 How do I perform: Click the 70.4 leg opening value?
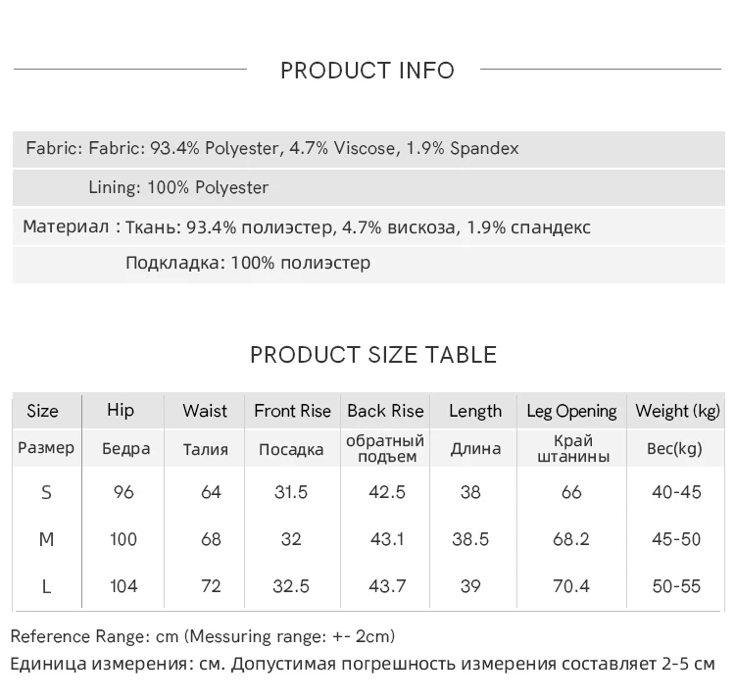point(571,586)
